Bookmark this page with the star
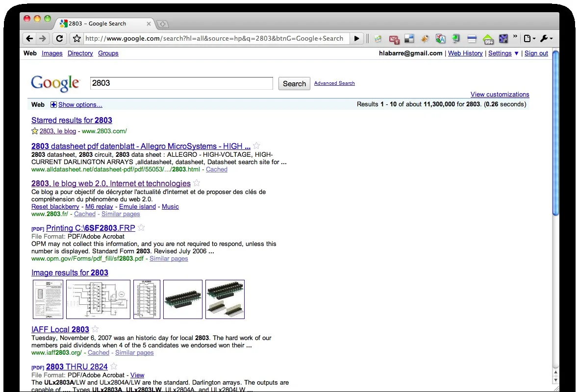579x392 pixels. (77, 38)
